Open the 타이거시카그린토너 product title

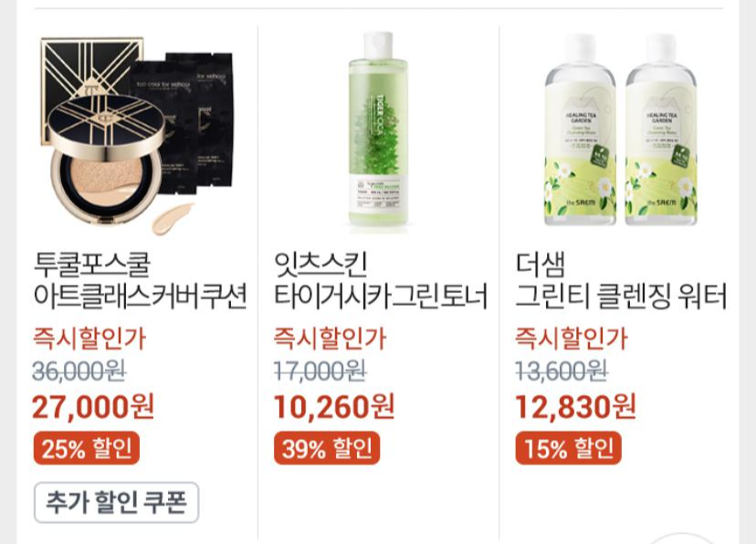pyautogui.click(x=381, y=296)
